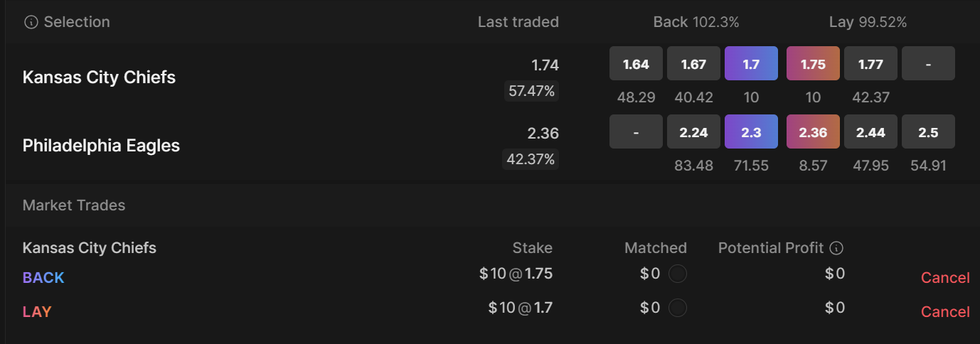Open the Kansas City Chiefs selection
The height and width of the screenshot is (344, 980).
[99, 77]
